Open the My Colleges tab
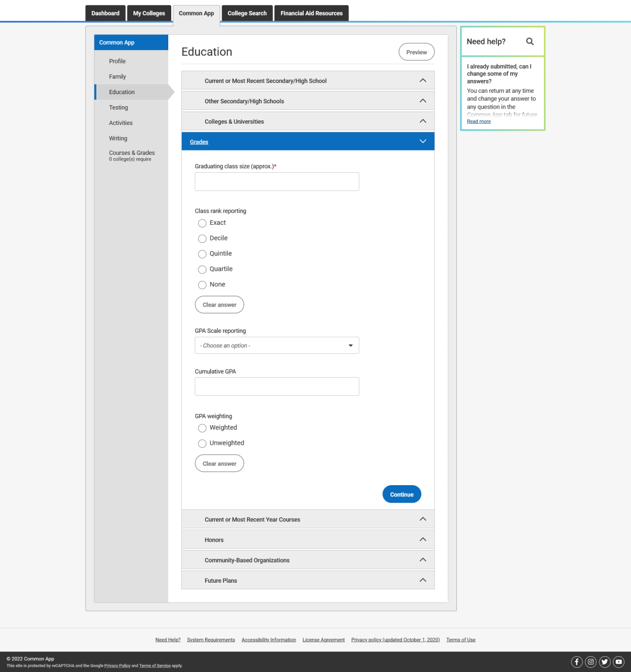The height and width of the screenshot is (672, 631). click(149, 13)
